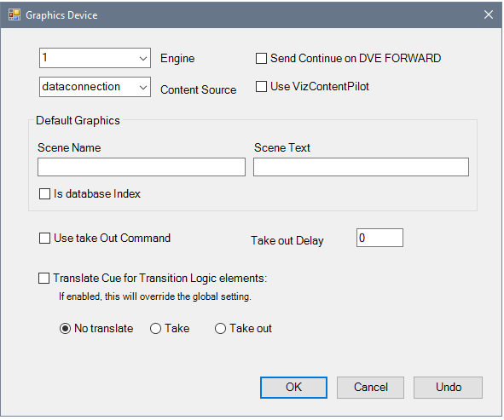
Task: Select the No translate radio button
Action: point(66,329)
